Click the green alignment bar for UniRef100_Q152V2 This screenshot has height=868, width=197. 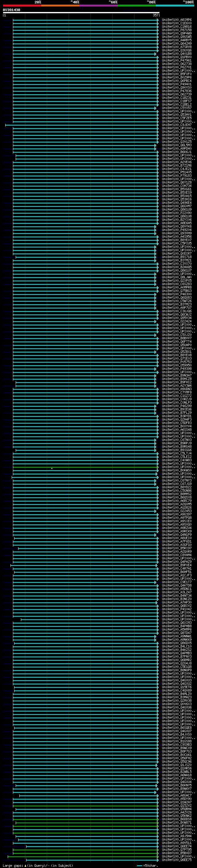(x=86, y=806)
